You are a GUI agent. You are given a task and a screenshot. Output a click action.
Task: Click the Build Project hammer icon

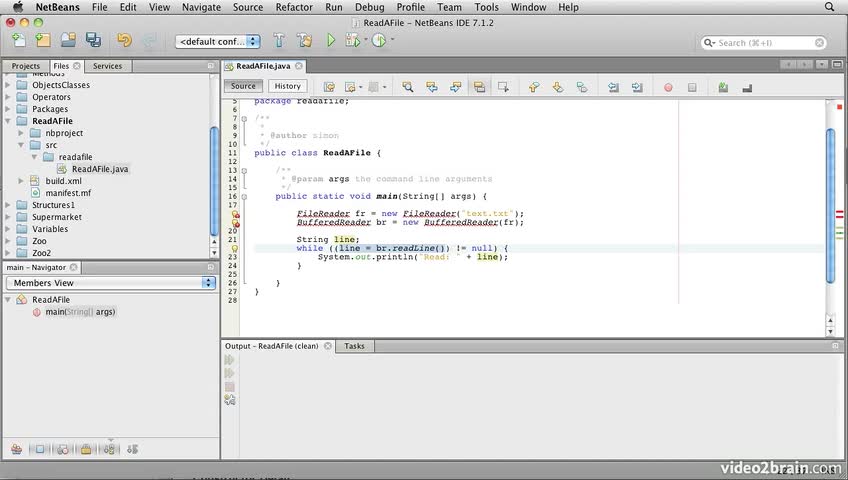pos(279,41)
